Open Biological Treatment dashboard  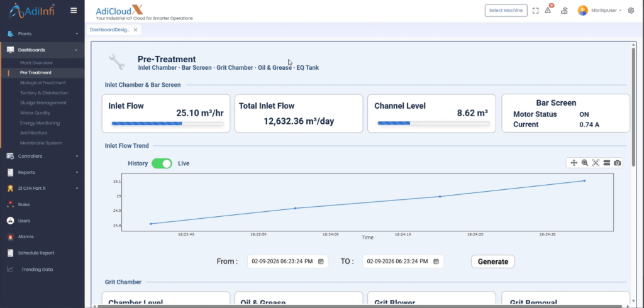tap(43, 82)
